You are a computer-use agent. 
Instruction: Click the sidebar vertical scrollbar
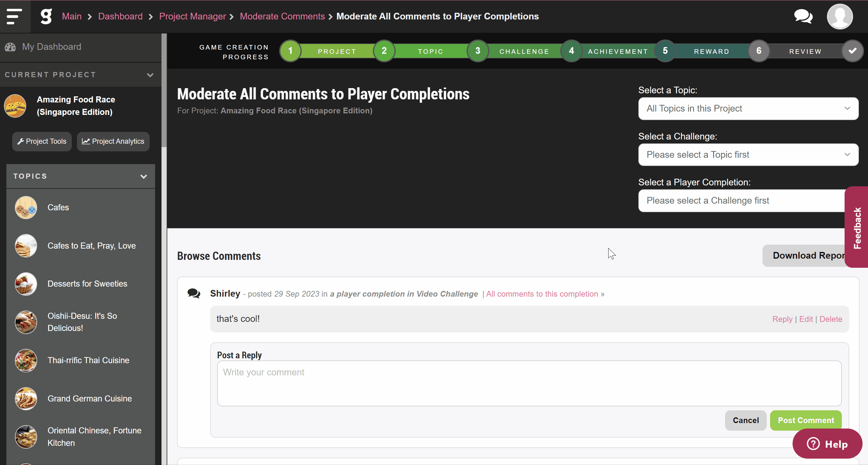point(164,90)
